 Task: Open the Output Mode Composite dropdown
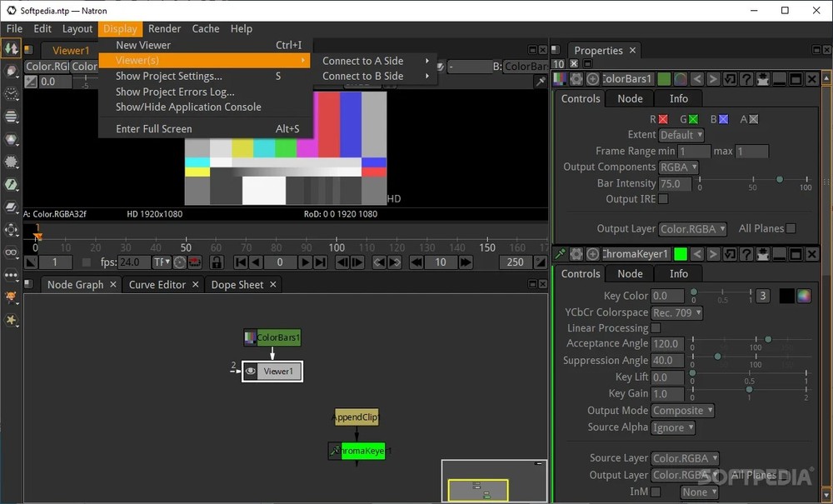point(682,411)
